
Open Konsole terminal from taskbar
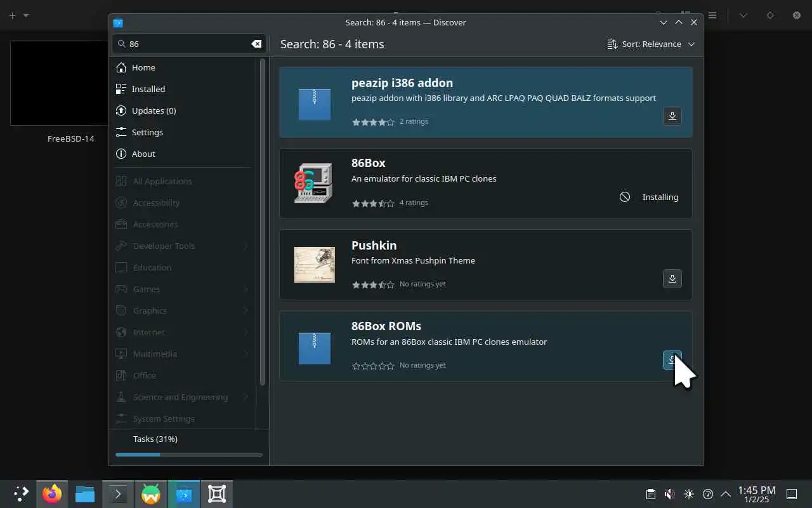tap(118, 493)
